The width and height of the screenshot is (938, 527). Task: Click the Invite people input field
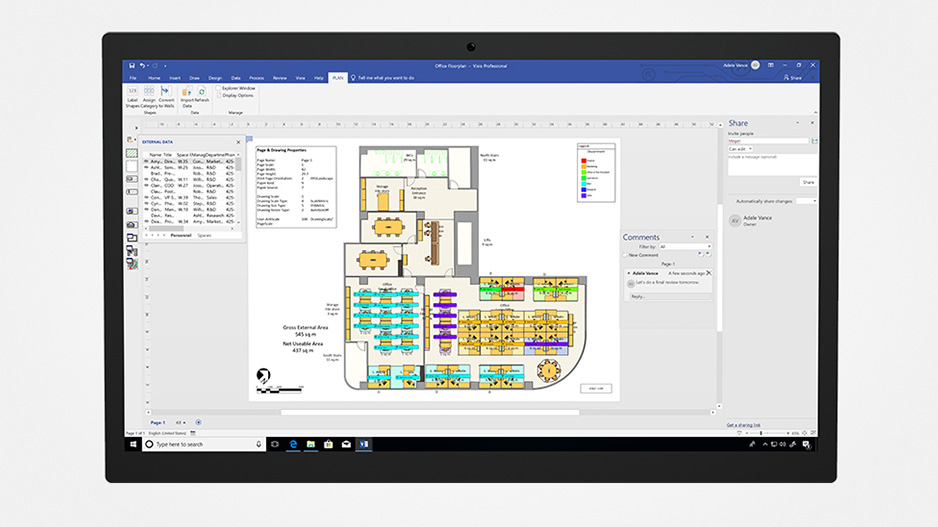[x=768, y=141]
